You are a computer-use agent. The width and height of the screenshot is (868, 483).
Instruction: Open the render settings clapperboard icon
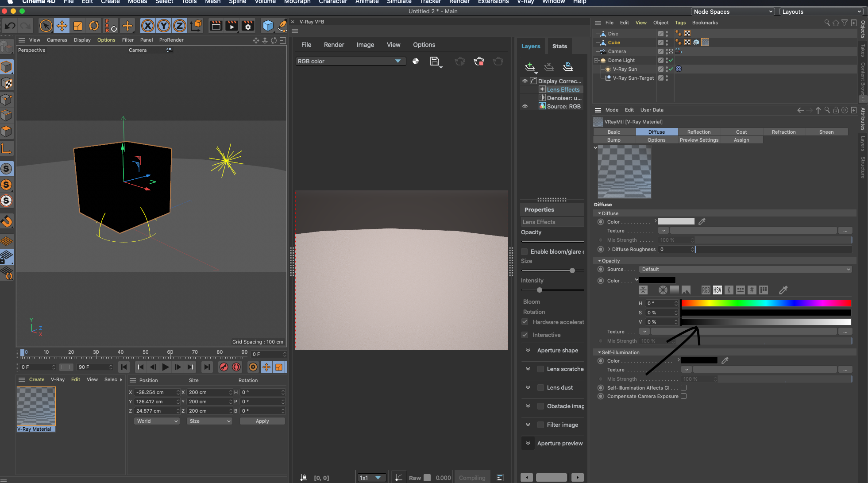[x=247, y=26]
